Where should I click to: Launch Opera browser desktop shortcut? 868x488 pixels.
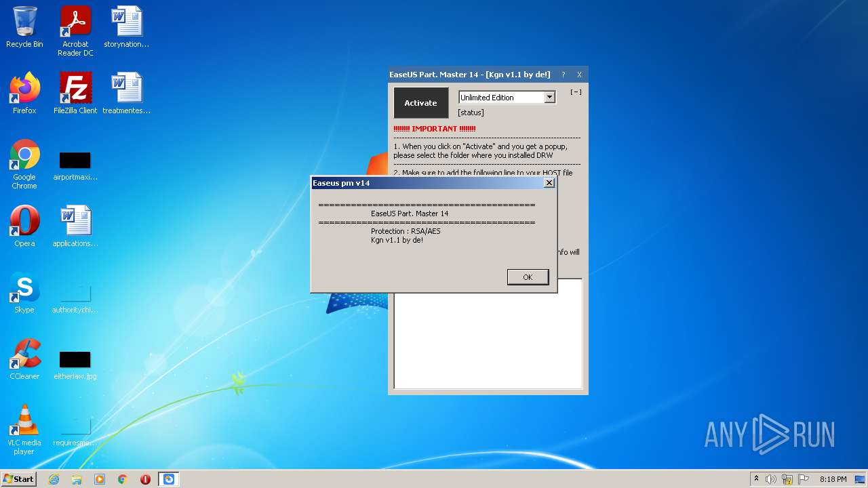24,226
